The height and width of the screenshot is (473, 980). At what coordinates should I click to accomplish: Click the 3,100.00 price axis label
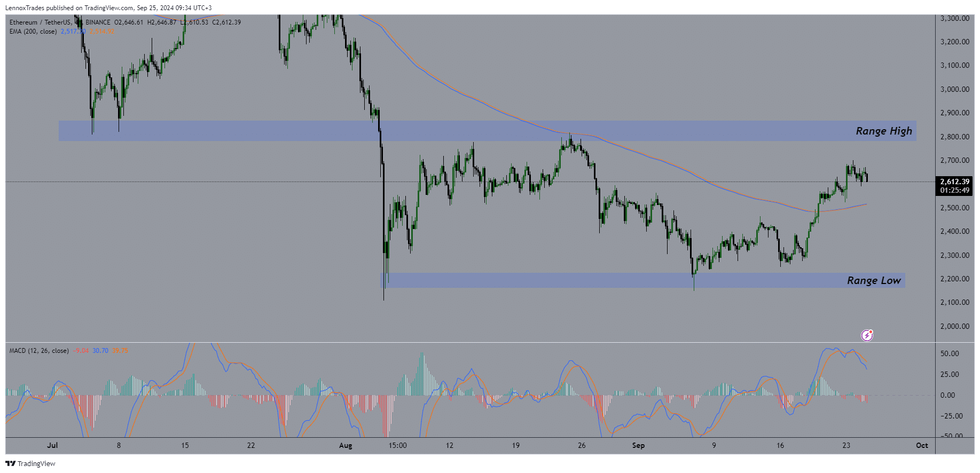point(954,65)
